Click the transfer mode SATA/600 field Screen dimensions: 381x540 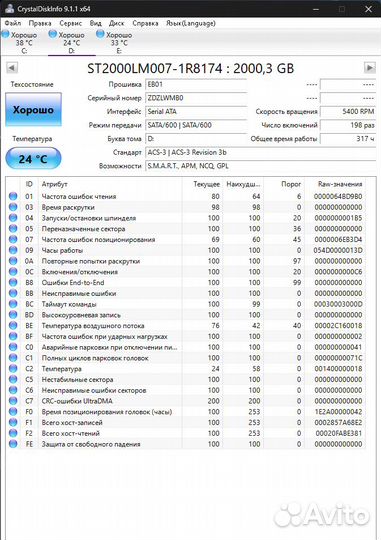point(196,125)
